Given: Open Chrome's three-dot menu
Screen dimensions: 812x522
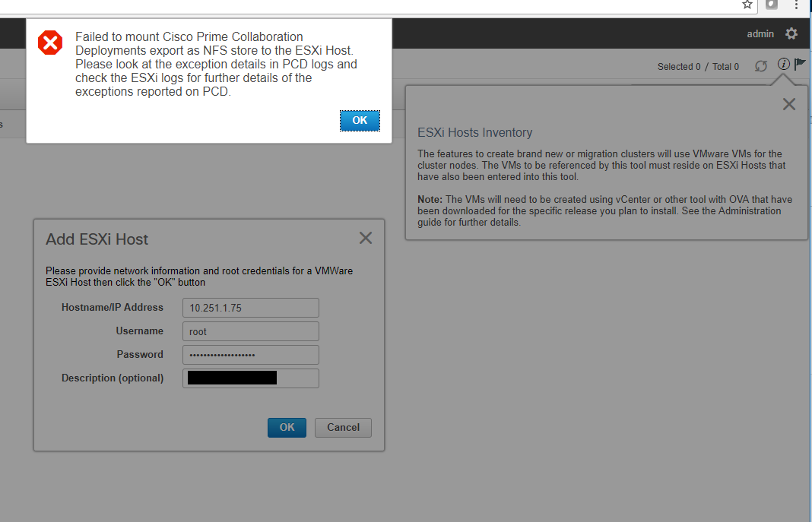Looking at the screenshot, I should point(796,5).
